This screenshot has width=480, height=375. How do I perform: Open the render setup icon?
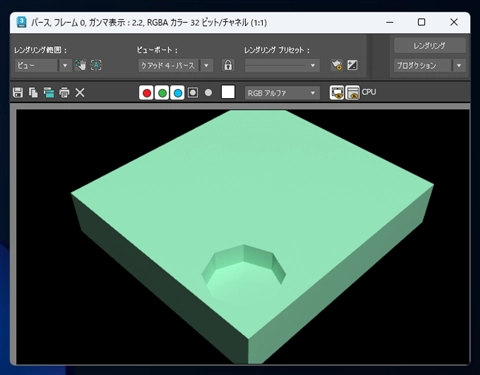337,65
